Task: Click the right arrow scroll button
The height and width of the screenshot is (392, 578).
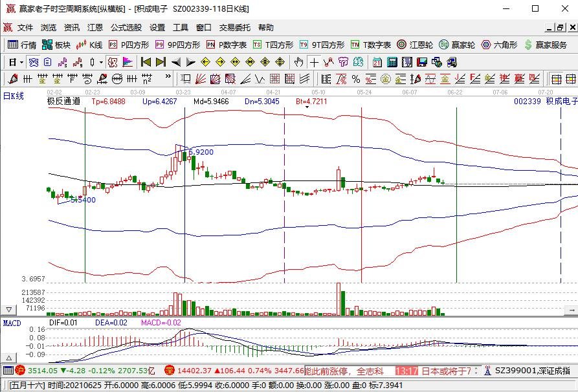Action: click(x=572, y=310)
